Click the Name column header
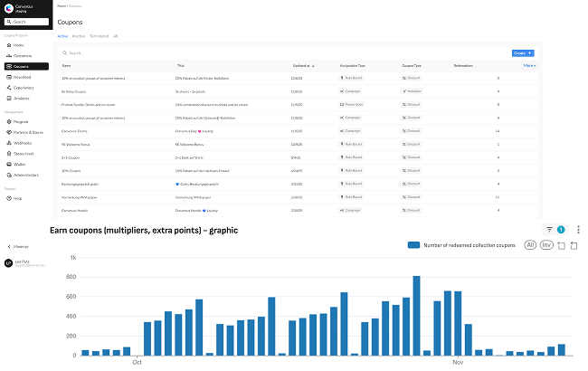588x371 pixels. [x=66, y=66]
